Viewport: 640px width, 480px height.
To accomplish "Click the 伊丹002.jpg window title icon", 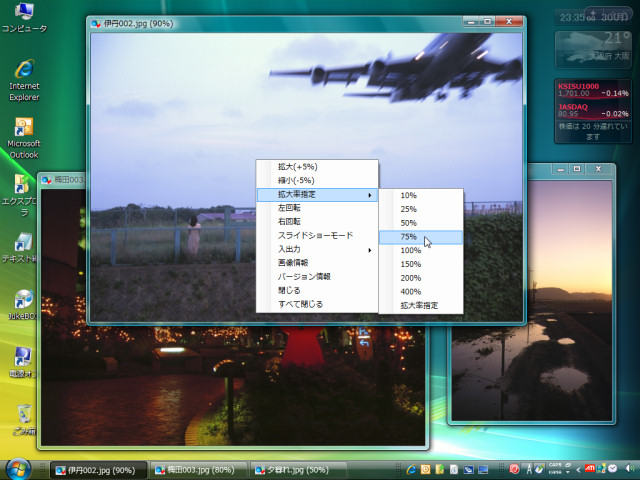I will (96, 24).
